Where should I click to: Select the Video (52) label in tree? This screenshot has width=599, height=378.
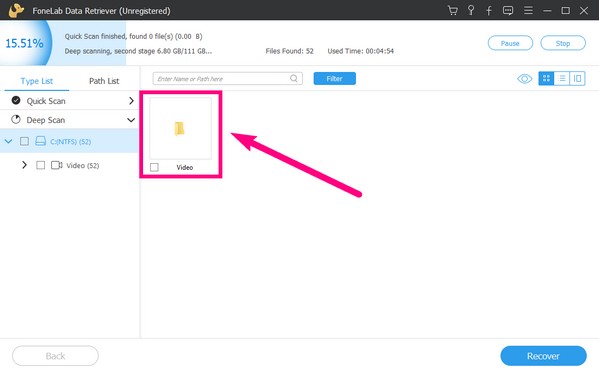[83, 165]
